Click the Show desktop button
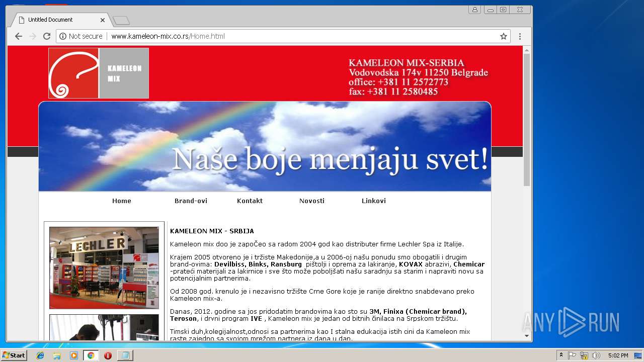644x362 pixels. pyautogui.click(x=639, y=355)
